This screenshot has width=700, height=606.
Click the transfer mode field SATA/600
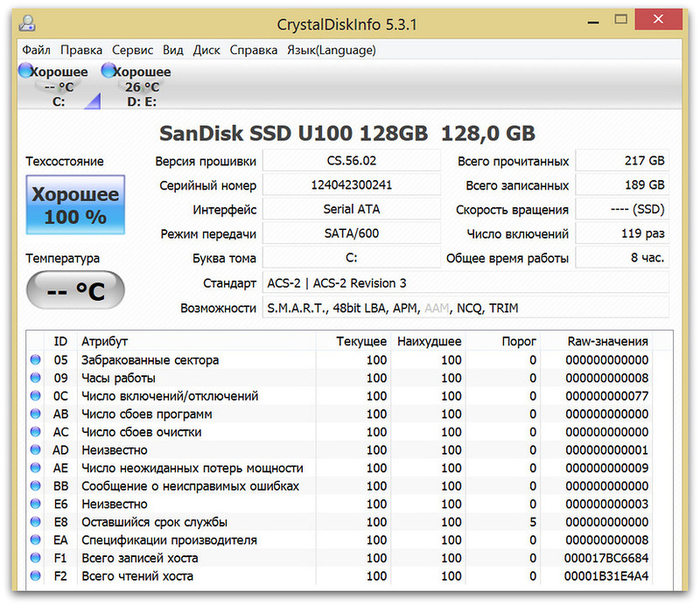tap(352, 233)
